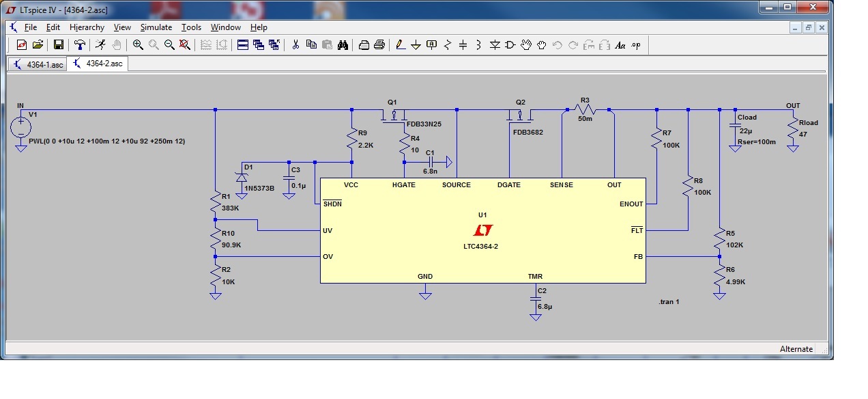
Task: Save the schematic with floppy icon
Action: [x=59, y=45]
